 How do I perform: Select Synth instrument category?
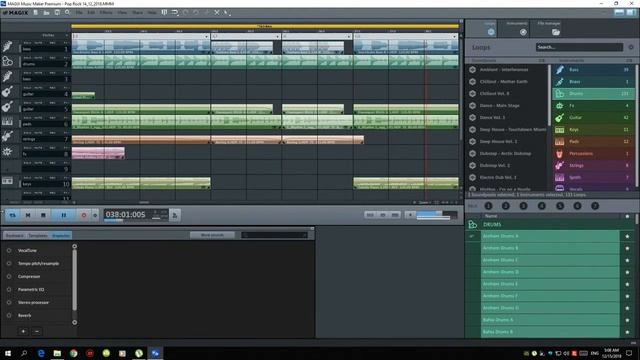coord(593,178)
